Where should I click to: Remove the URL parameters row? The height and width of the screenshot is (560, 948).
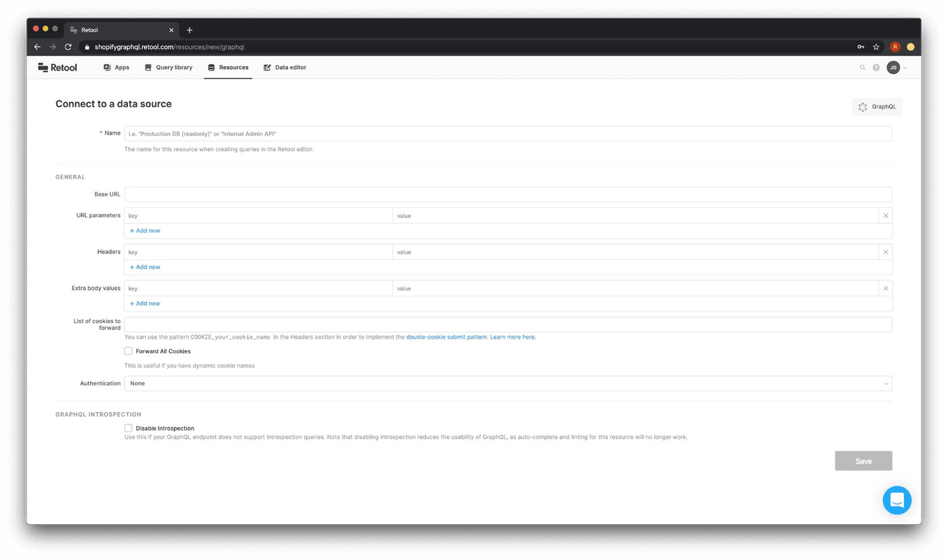tap(885, 215)
